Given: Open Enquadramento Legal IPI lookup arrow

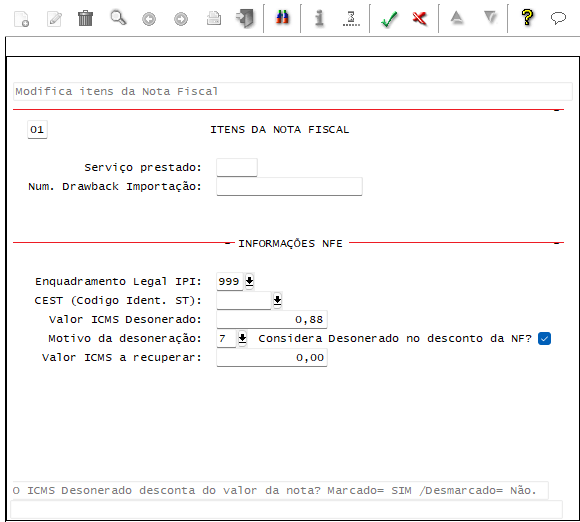Looking at the screenshot, I should tap(249, 281).
